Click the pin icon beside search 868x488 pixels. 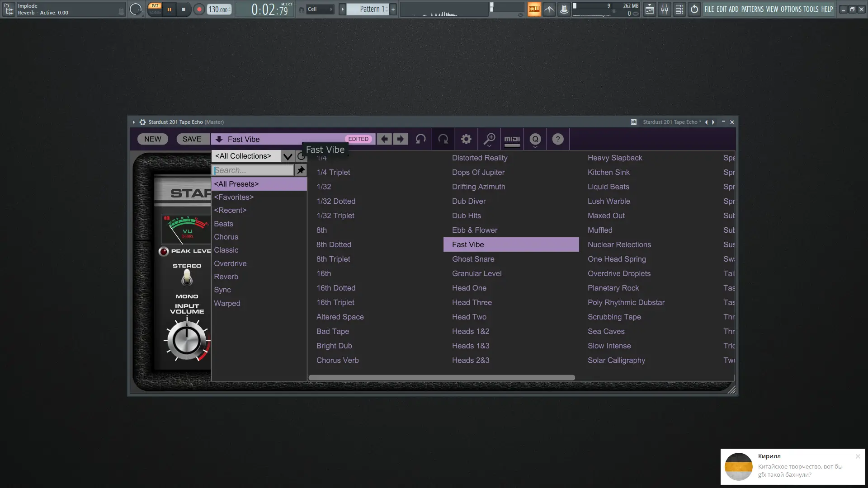pyautogui.click(x=301, y=170)
